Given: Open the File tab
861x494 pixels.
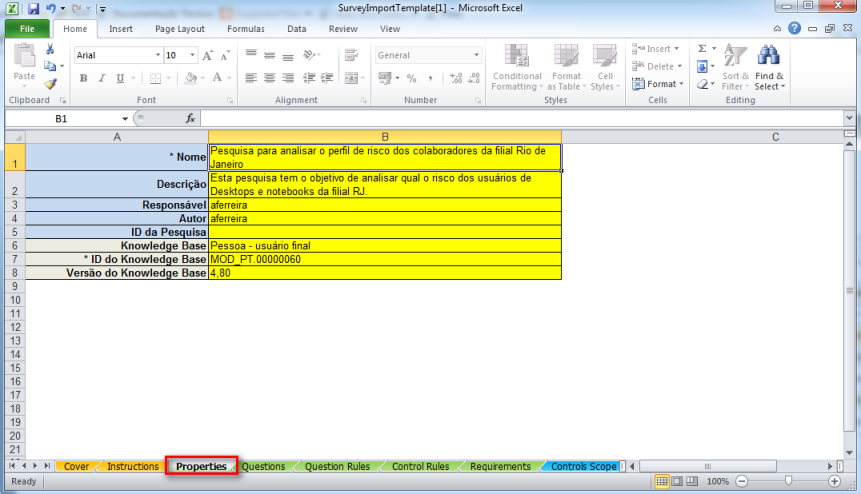Looking at the screenshot, I should pos(27,29).
